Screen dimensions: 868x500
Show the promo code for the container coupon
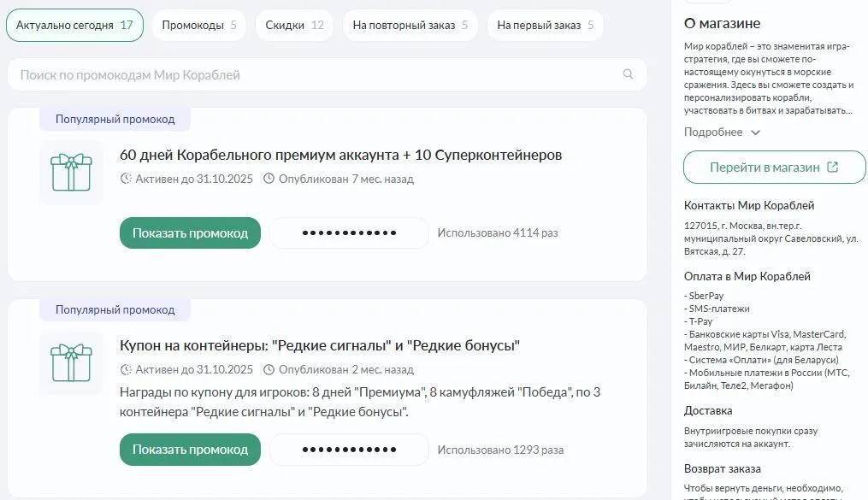click(190, 450)
